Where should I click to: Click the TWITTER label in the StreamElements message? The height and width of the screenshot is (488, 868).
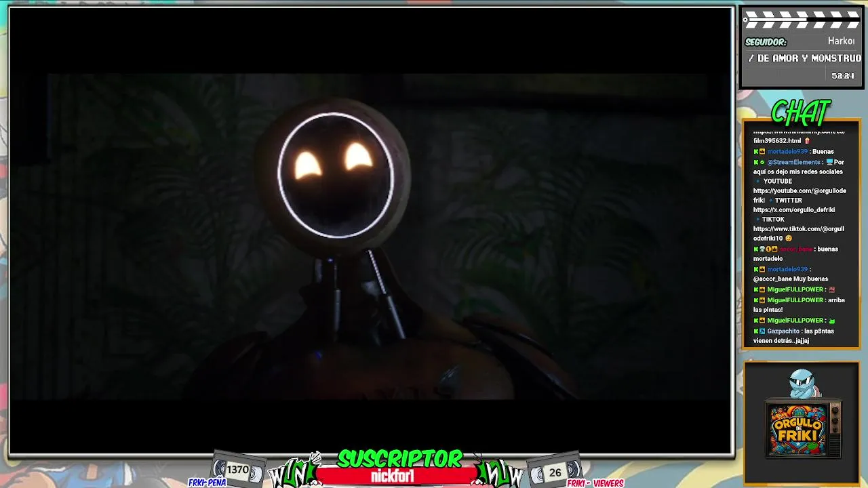click(x=788, y=200)
